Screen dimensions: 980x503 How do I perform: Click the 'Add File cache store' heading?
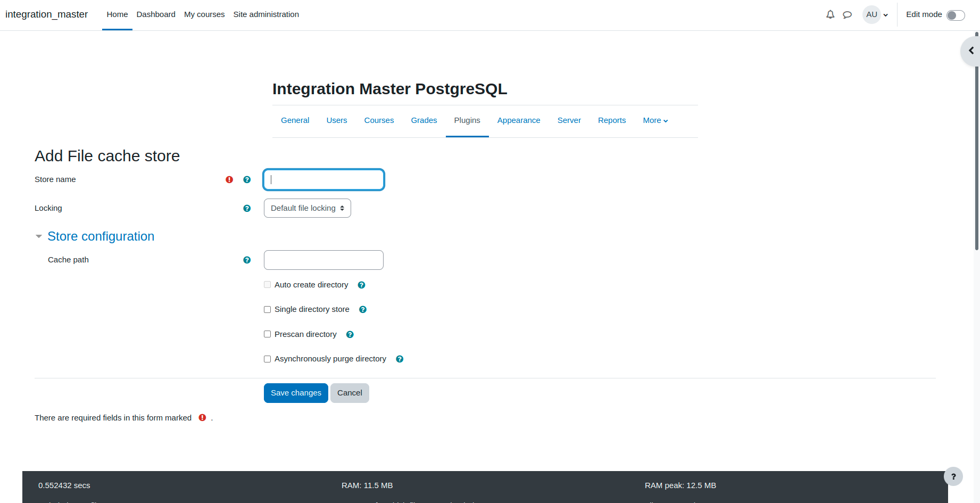pos(107,156)
